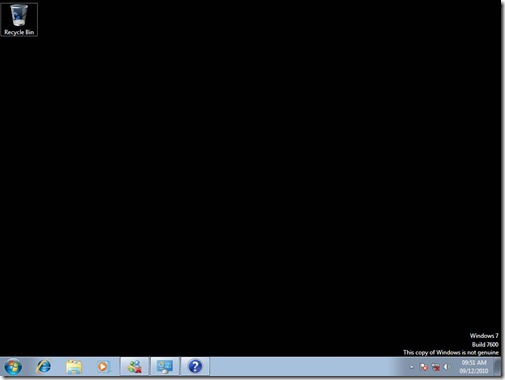505x380 pixels.
Task: Expand the hidden tray icons arrow
Action: tap(412, 367)
